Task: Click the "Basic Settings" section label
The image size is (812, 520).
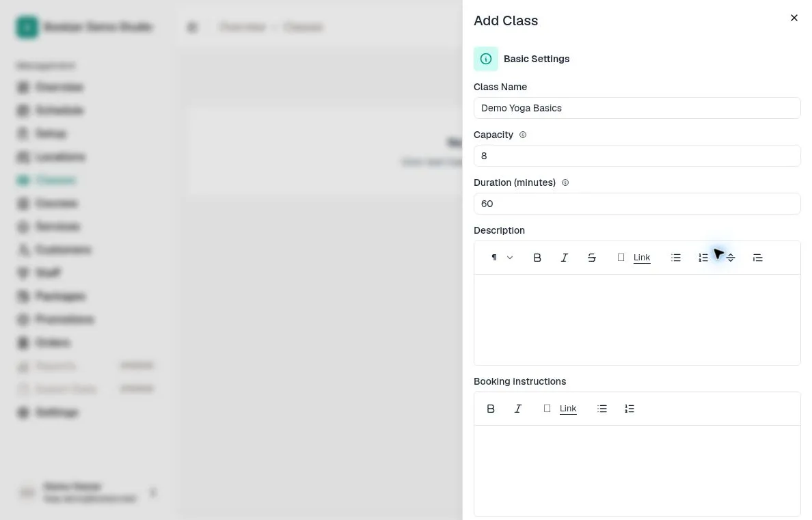Action: pos(537,59)
